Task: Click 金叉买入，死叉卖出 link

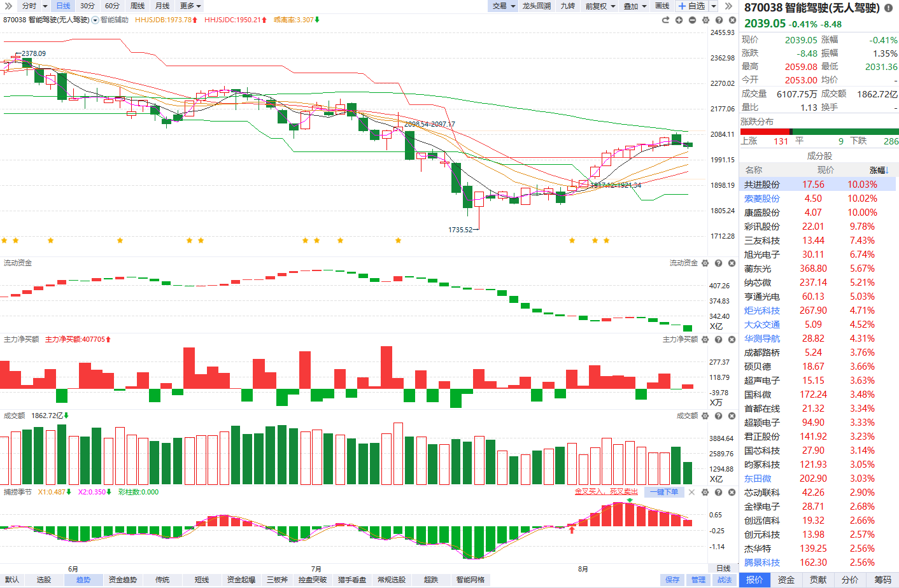Action: 606,492
